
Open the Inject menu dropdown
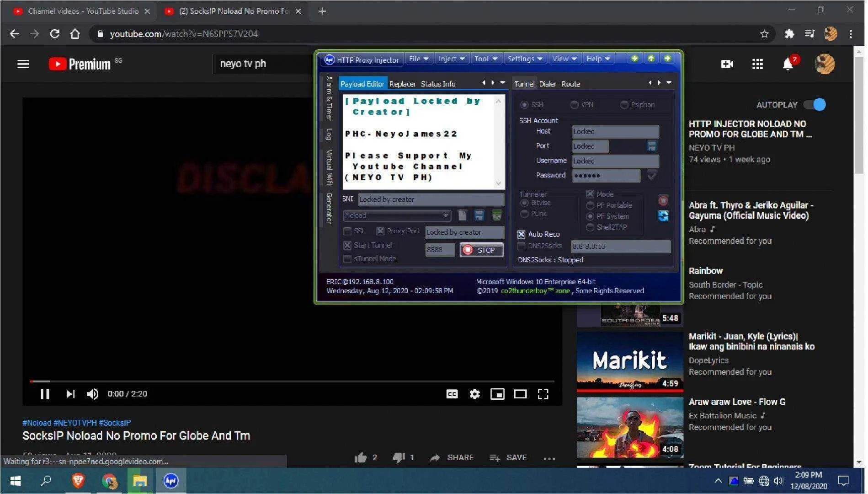coord(451,59)
